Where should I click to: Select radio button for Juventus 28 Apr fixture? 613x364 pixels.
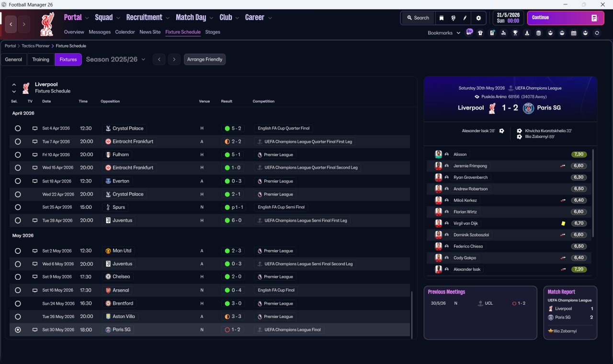[x=18, y=220]
